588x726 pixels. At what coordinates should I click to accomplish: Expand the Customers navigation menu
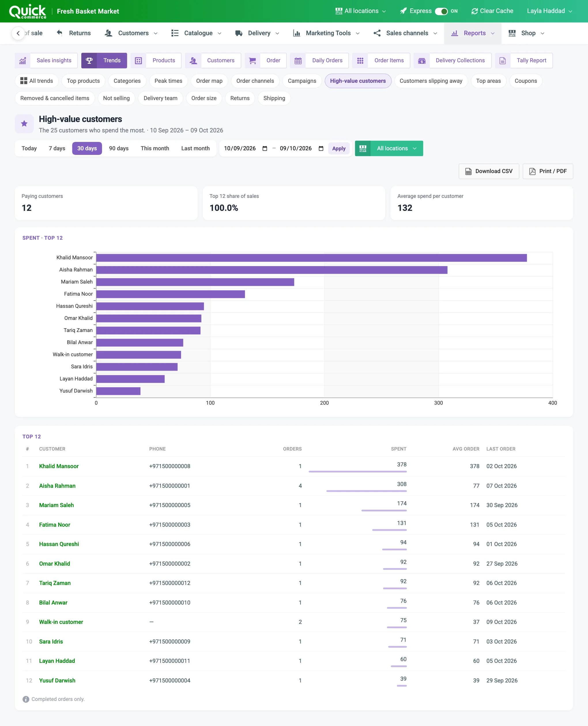[x=131, y=33]
